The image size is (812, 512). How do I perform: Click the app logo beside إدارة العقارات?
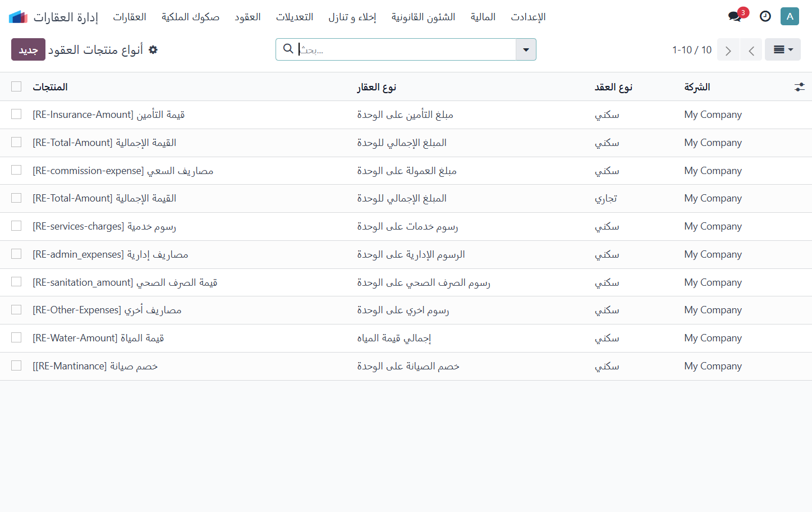coord(18,17)
